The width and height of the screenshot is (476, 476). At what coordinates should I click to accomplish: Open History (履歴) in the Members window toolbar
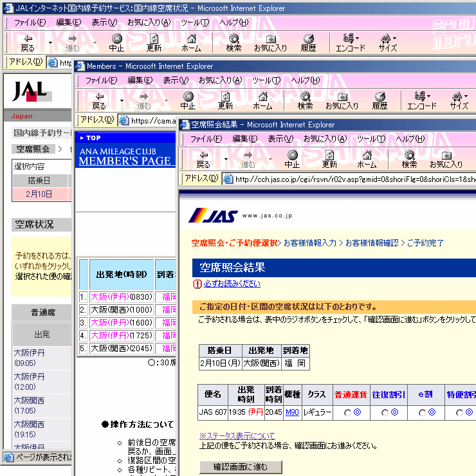(380, 100)
